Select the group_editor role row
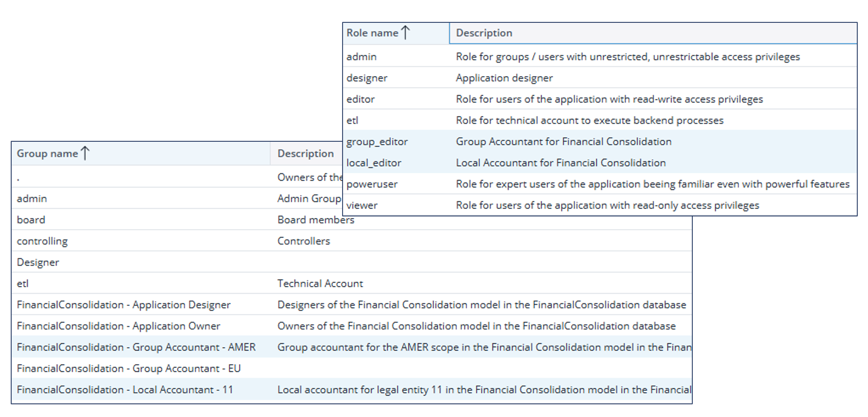Screen dimensions: 868x417 600,141
